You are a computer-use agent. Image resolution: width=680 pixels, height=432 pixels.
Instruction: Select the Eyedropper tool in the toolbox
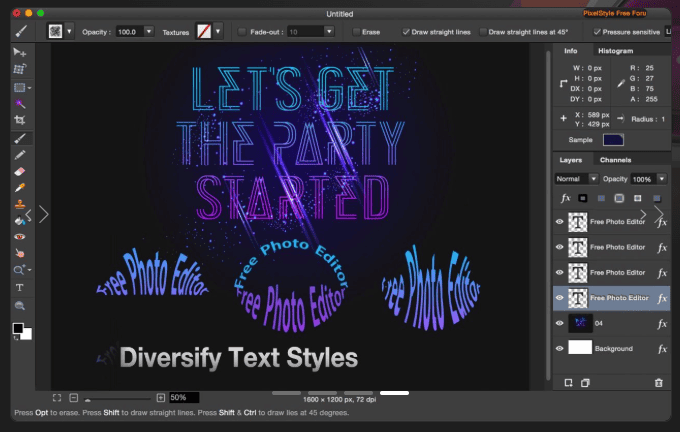[x=20, y=188]
